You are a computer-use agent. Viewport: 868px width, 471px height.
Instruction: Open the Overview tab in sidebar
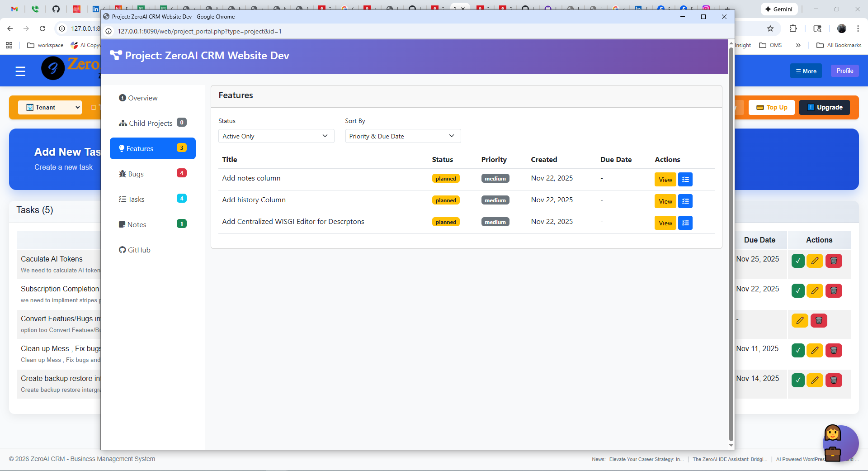point(142,98)
